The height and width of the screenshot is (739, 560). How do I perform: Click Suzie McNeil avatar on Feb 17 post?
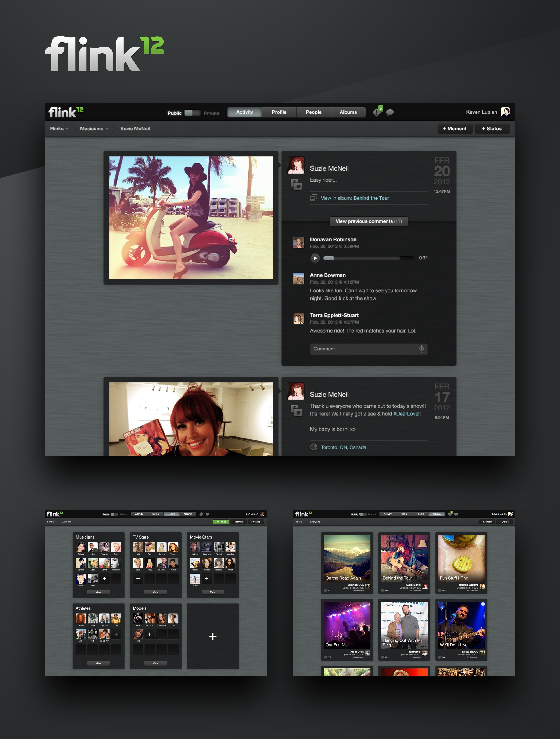point(296,391)
